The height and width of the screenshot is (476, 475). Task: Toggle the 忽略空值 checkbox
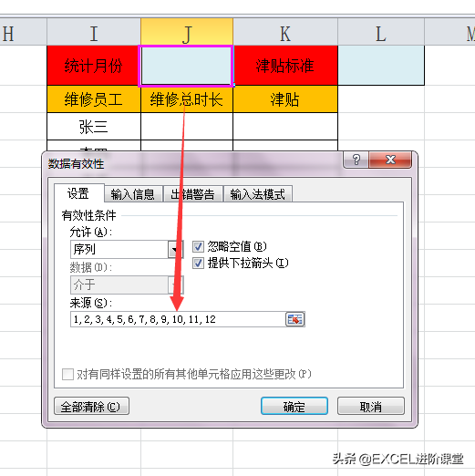click(198, 246)
